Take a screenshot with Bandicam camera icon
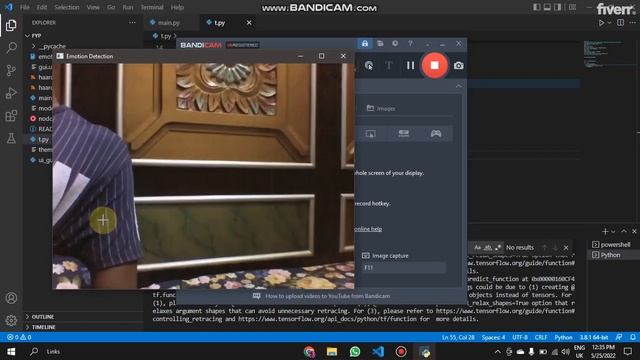Image resolution: width=640 pixels, height=360 pixels. click(458, 66)
